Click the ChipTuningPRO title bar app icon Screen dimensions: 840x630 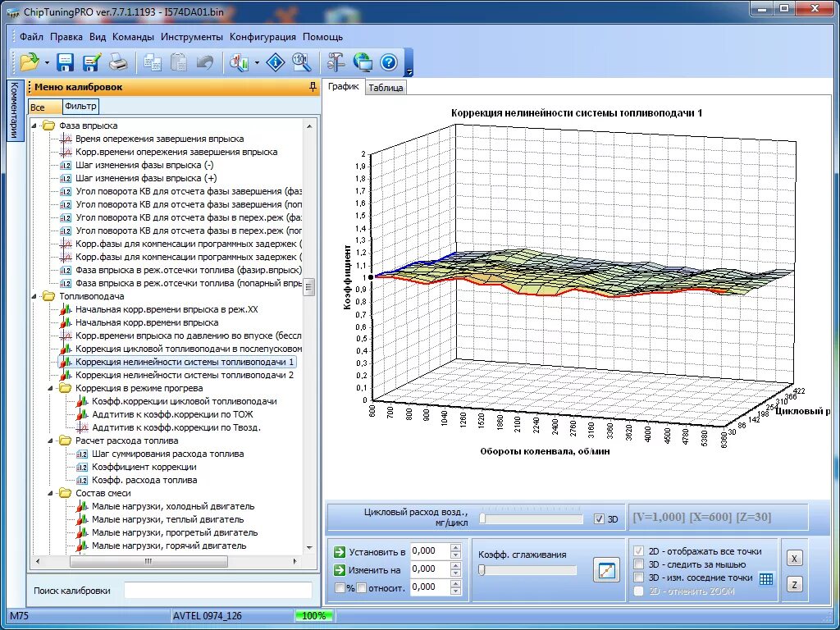tap(13, 11)
